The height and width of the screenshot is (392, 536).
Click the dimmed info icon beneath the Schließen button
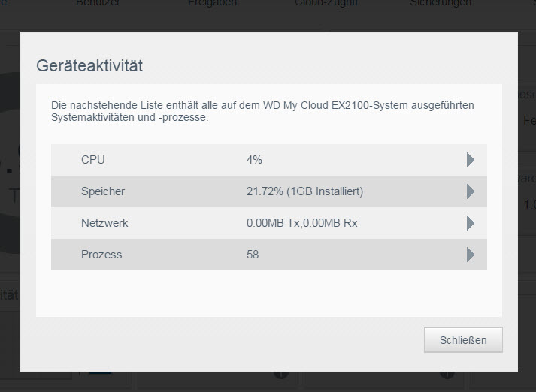(x=447, y=375)
